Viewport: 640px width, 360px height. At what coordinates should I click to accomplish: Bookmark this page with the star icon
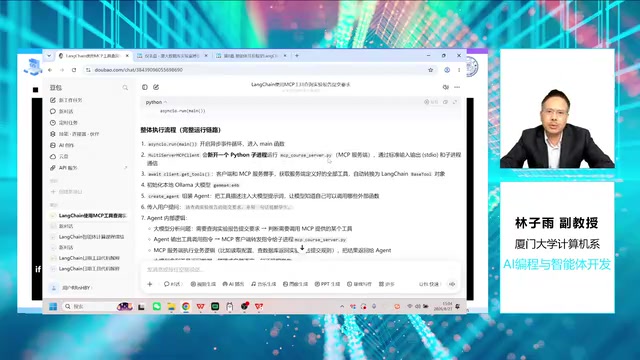[430, 70]
